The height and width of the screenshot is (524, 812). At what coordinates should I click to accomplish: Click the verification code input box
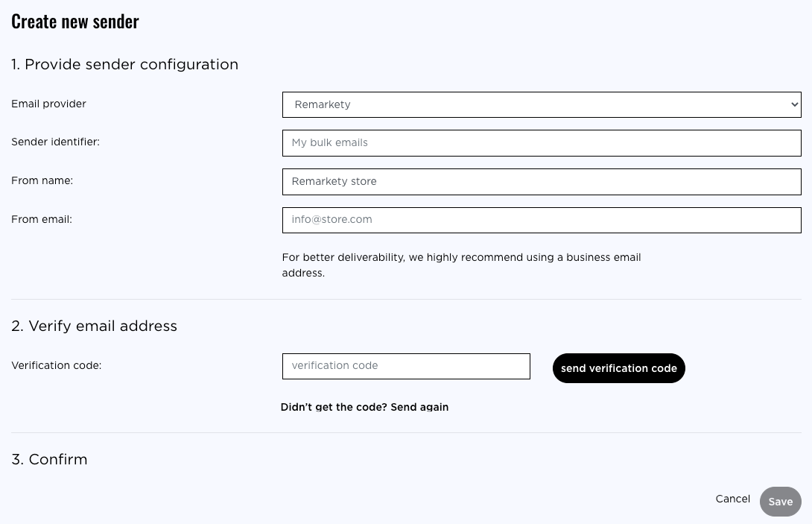406,367
